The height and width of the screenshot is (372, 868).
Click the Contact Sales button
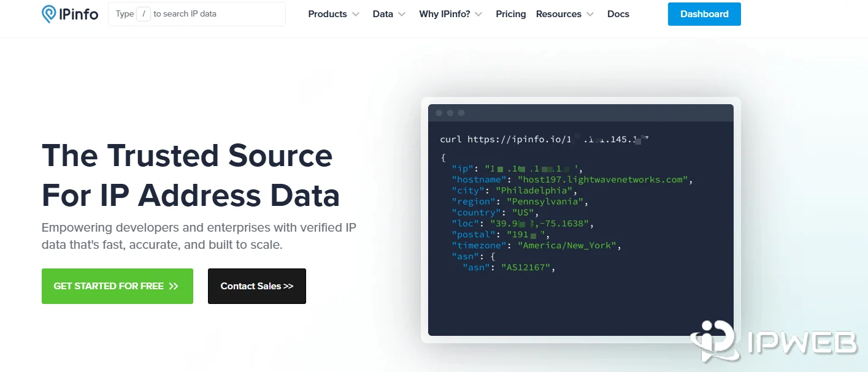pyautogui.click(x=256, y=286)
